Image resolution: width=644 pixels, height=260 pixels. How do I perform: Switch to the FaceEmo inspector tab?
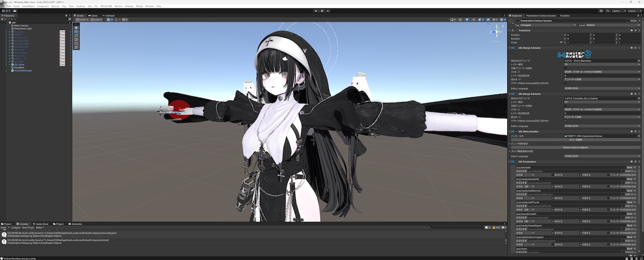[x=564, y=16]
